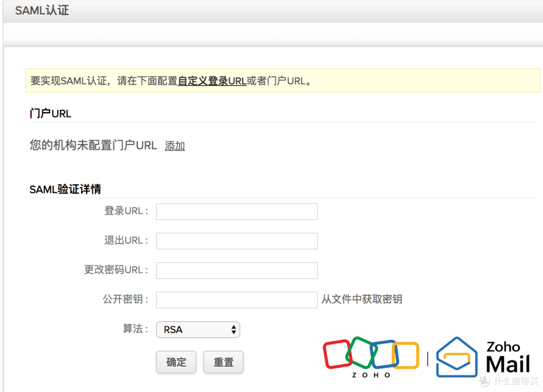Click the 更改密码URL label
The image size is (543, 392).
click(x=116, y=269)
